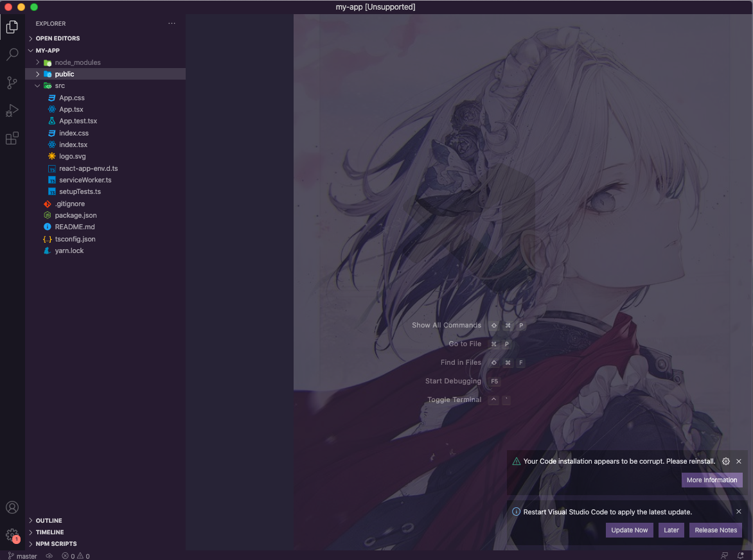753x560 pixels.
Task: Click the More Information button
Action: point(712,480)
